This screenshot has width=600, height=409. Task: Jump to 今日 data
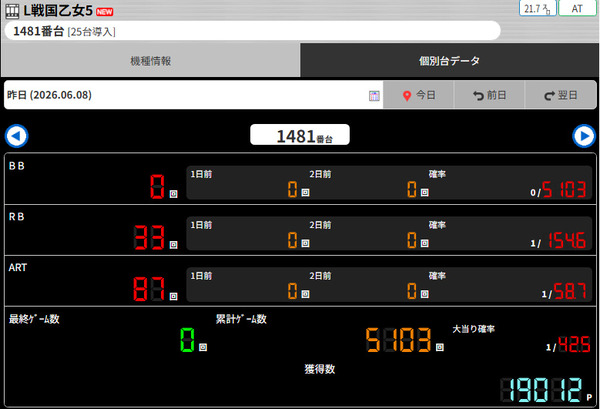(x=419, y=95)
